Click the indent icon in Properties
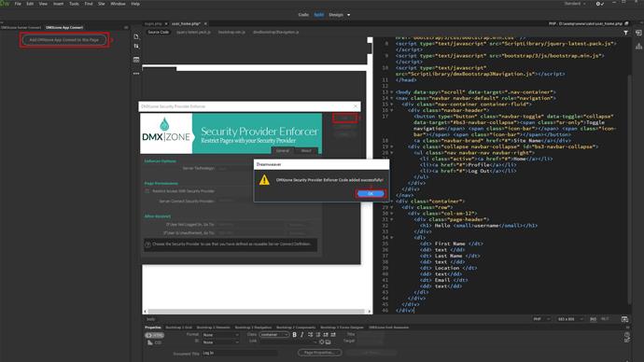Image resolution: width=644 pixels, height=362 pixels. (x=333, y=335)
